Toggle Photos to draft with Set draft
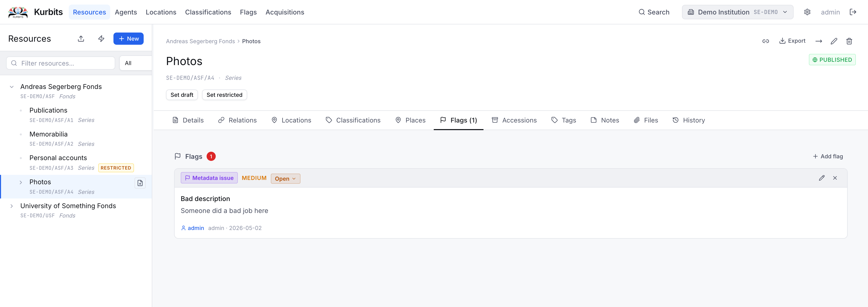This screenshot has height=307, width=868. coord(182,95)
